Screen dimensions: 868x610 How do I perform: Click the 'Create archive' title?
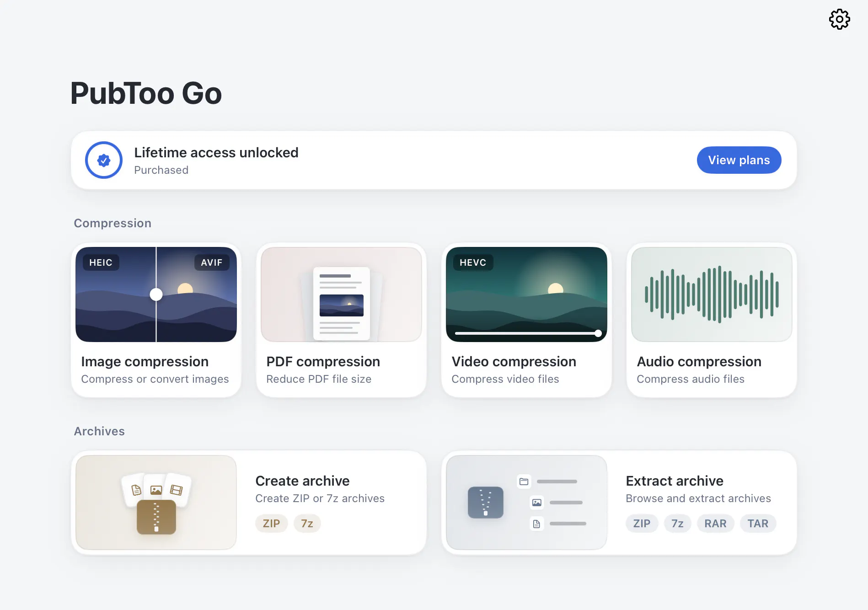[x=302, y=481]
